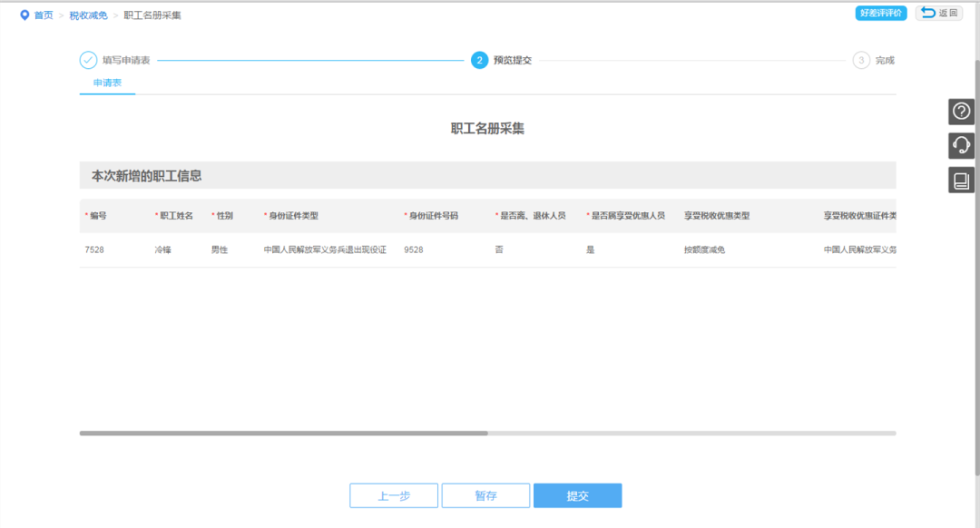Click the horizontal table scrollbar thumb
This screenshot has width=980, height=528.
284,433
